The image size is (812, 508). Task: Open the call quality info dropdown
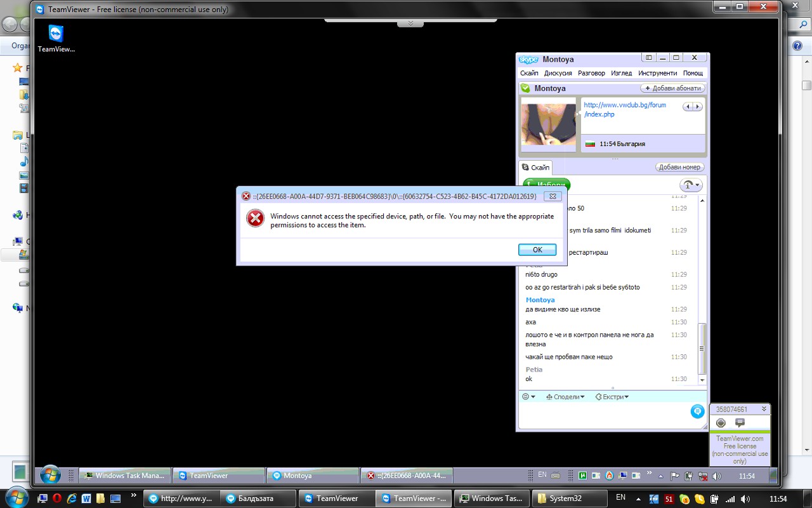pyautogui.click(x=691, y=185)
